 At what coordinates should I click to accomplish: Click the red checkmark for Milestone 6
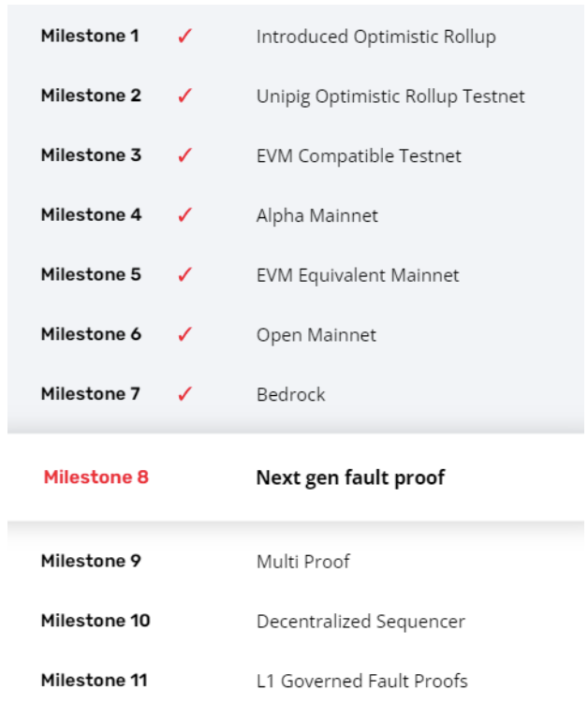[x=184, y=334]
